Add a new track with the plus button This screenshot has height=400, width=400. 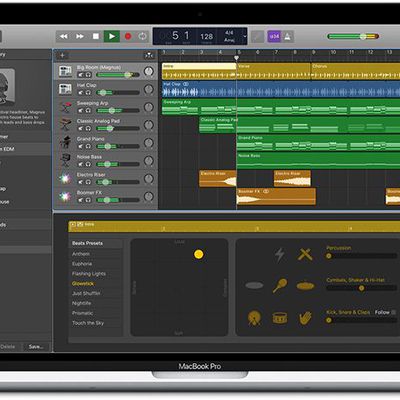(62, 55)
